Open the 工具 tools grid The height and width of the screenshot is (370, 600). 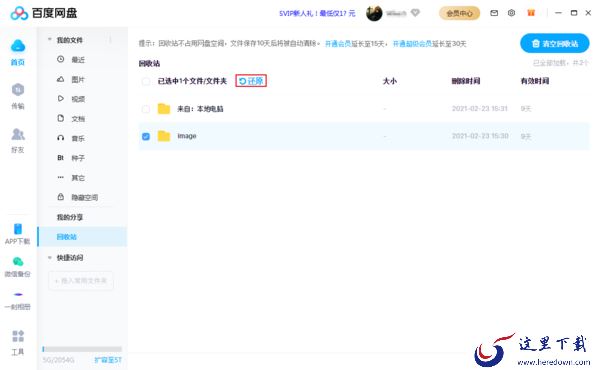(x=18, y=342)
